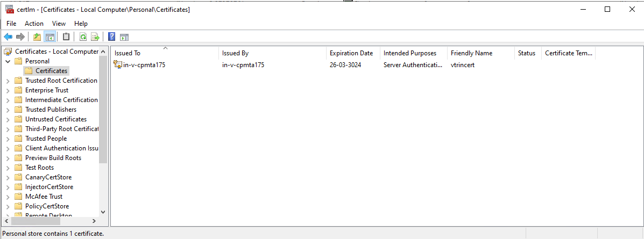
Task: Expand the Trusted Root Certification node
Action: [x=8, y=81]
